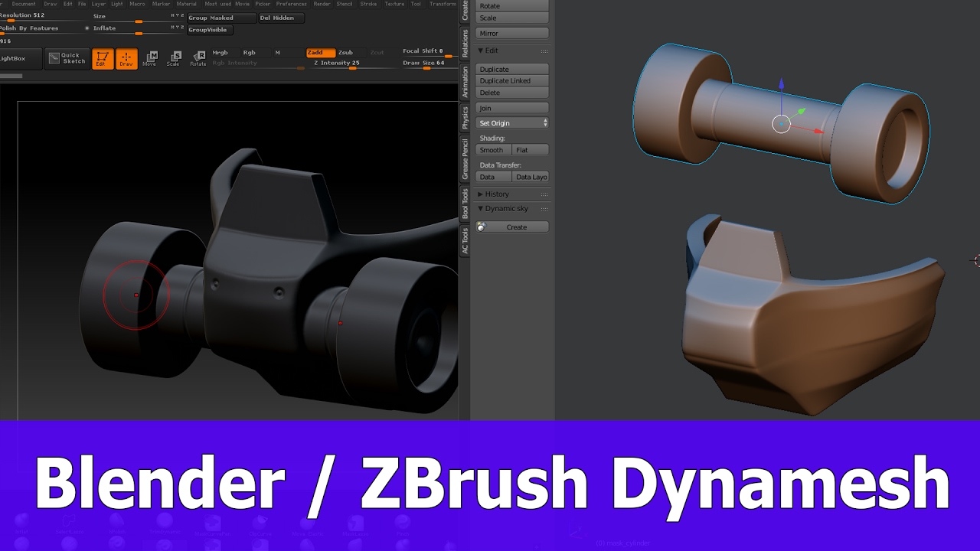
Task: Click the XYZ symmetry icon beside Inflate
Action: click(177, 28)
